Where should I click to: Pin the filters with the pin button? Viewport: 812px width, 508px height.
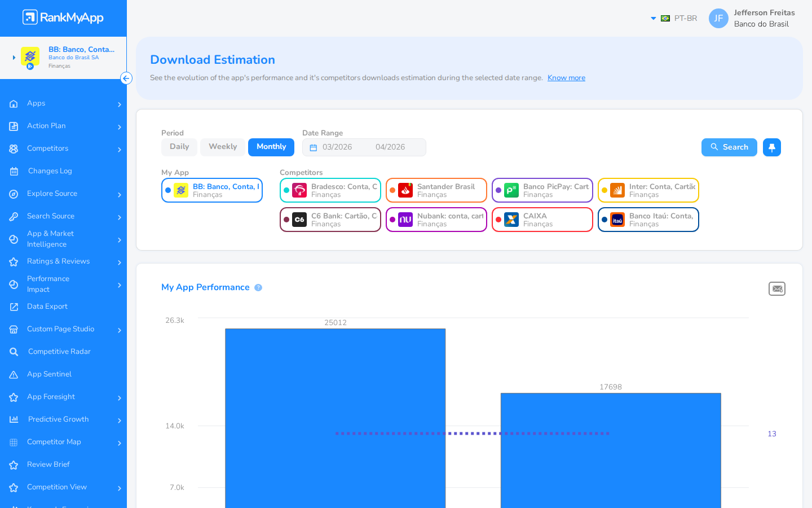pyautogui.click(x=772, y=147)
